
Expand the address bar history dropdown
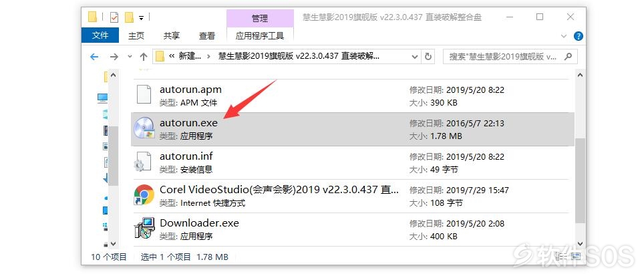pyautogui.click(x=415, y=56)
